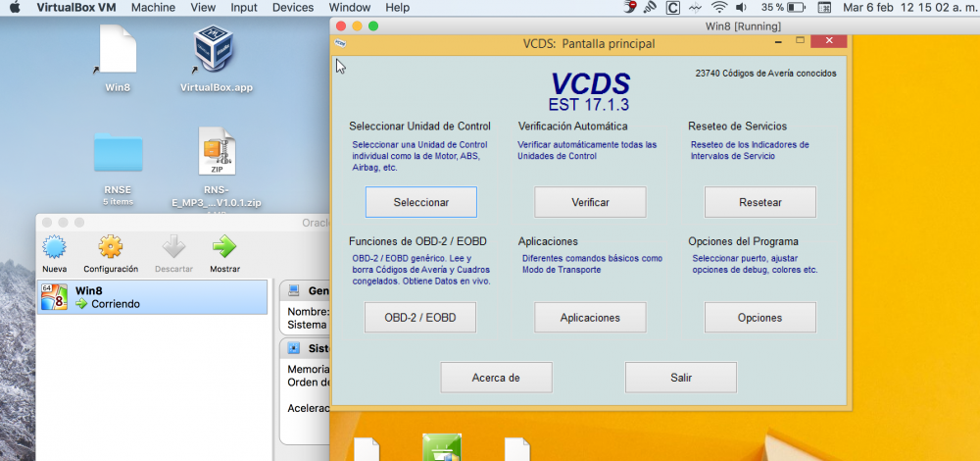Click the boxed C menu bar icon

(673, 8)
